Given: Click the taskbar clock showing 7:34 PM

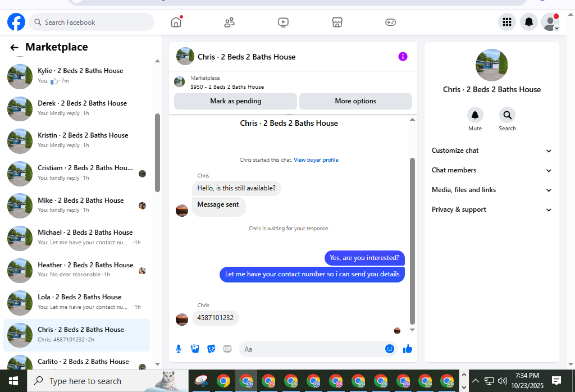Looking at the screenshot, I should click(x=527, y=381).
